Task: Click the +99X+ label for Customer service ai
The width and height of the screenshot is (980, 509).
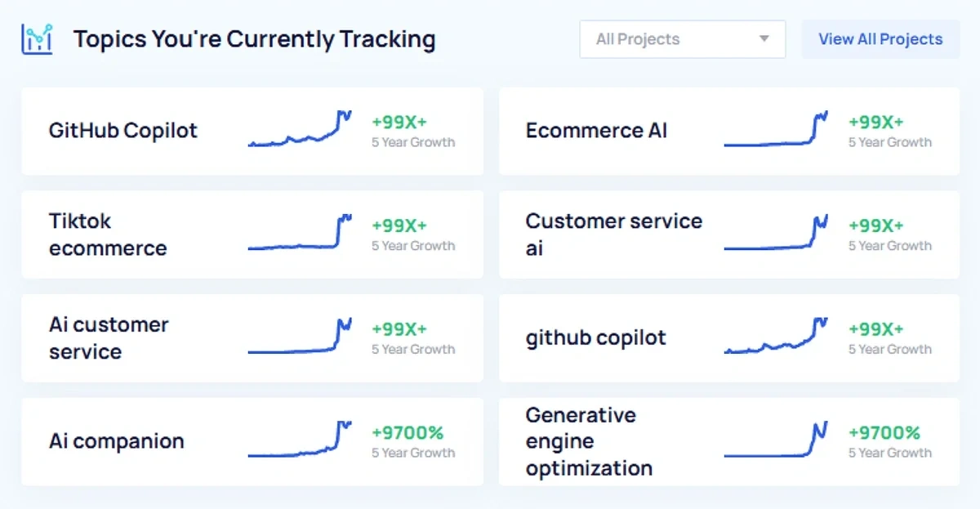Action: (x=877, y=225)
